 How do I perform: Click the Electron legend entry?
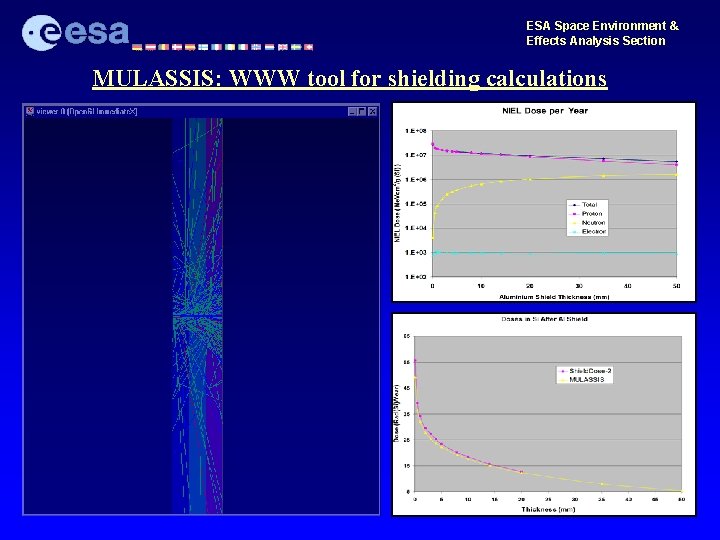(588, 231)
